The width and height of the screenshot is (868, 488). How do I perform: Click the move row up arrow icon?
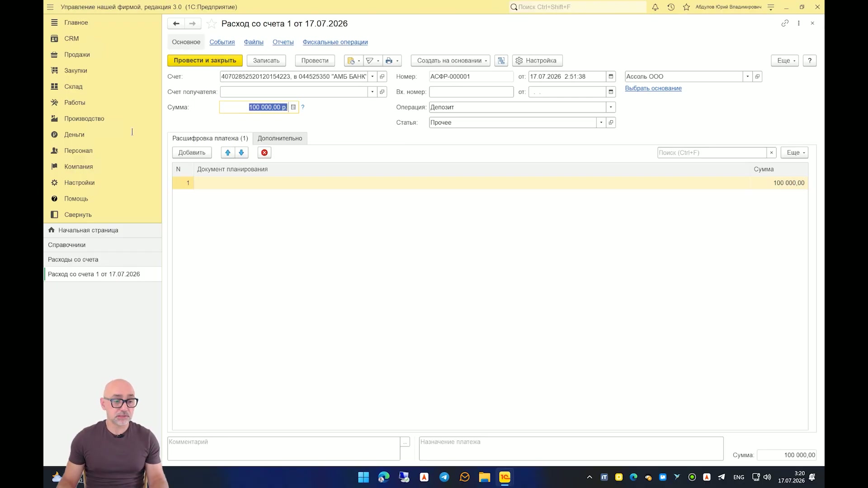coord(228,153)
